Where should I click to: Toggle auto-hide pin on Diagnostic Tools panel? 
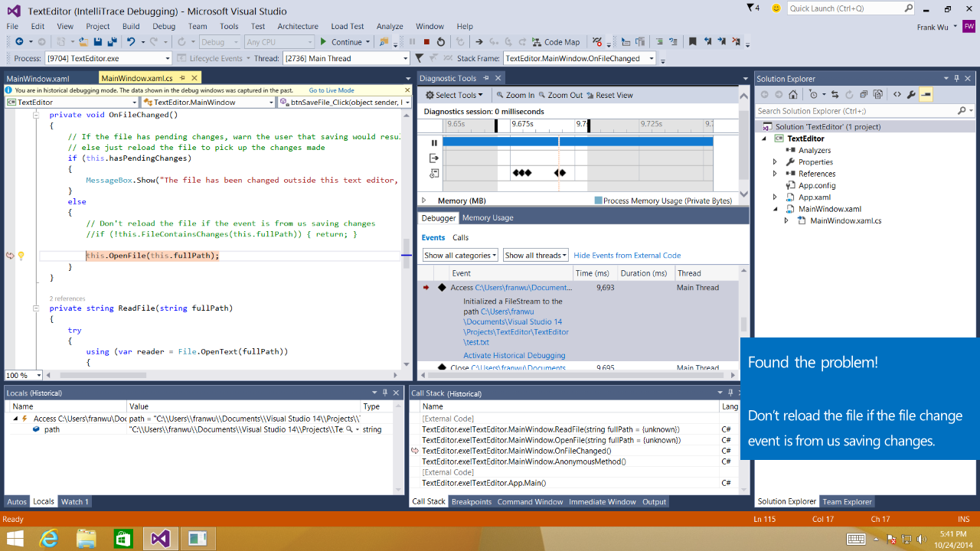[486, 78]
